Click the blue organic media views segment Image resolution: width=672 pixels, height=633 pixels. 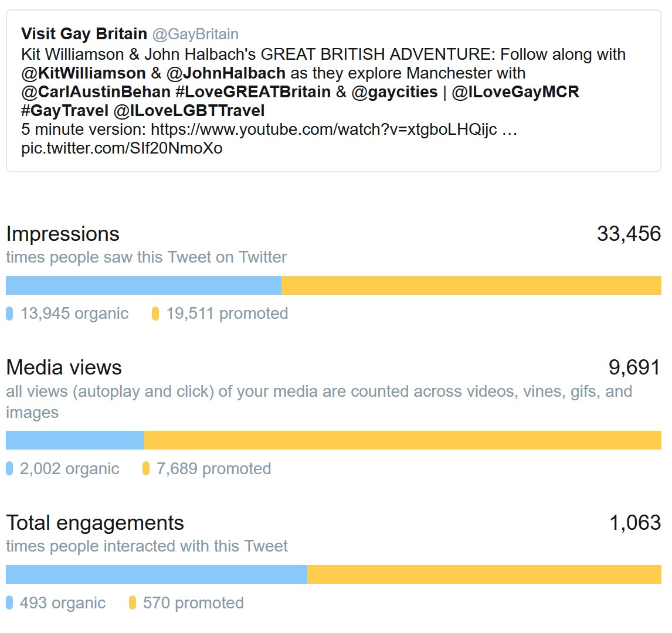coord(74,441)
